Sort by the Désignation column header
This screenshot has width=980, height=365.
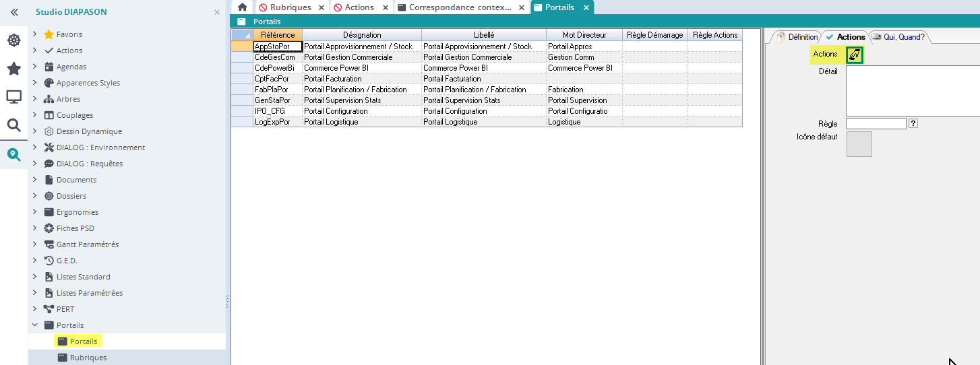[362, 35]
